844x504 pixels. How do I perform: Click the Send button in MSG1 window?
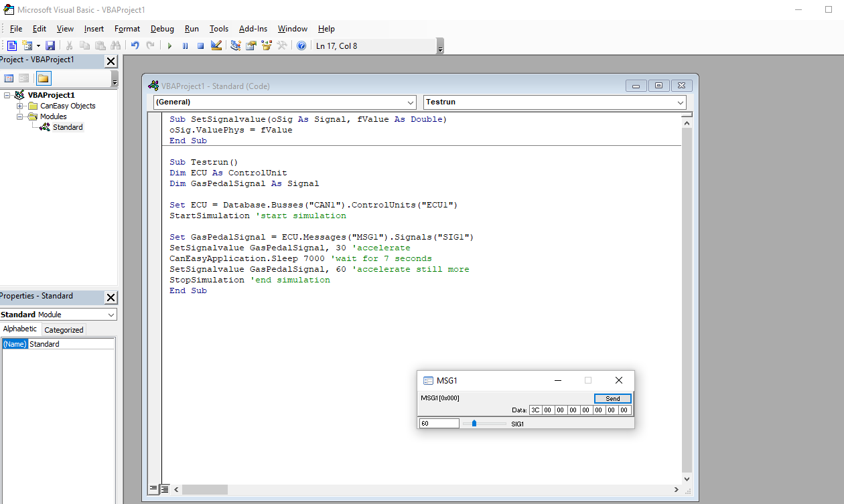(x=612, y=398)
